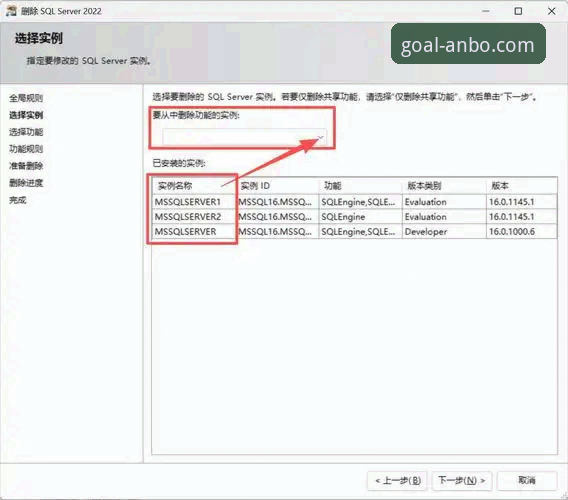Click instance ID cell in MSSQLSERVER2 row
The height and width of the screenshot is (500, 568).
(277, 217)
